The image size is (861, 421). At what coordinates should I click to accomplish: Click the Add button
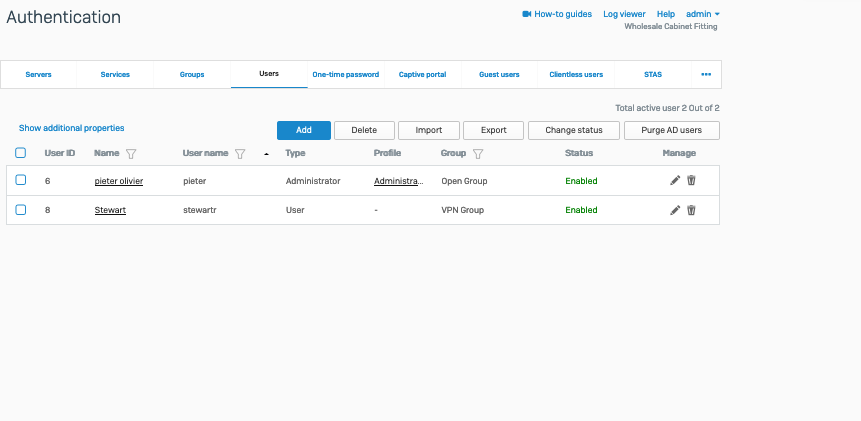[303, 130]
